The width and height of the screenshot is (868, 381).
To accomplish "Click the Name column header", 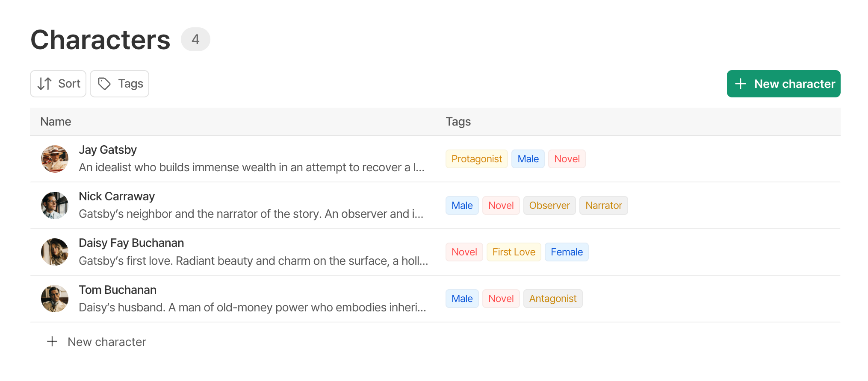I will 56,122.
